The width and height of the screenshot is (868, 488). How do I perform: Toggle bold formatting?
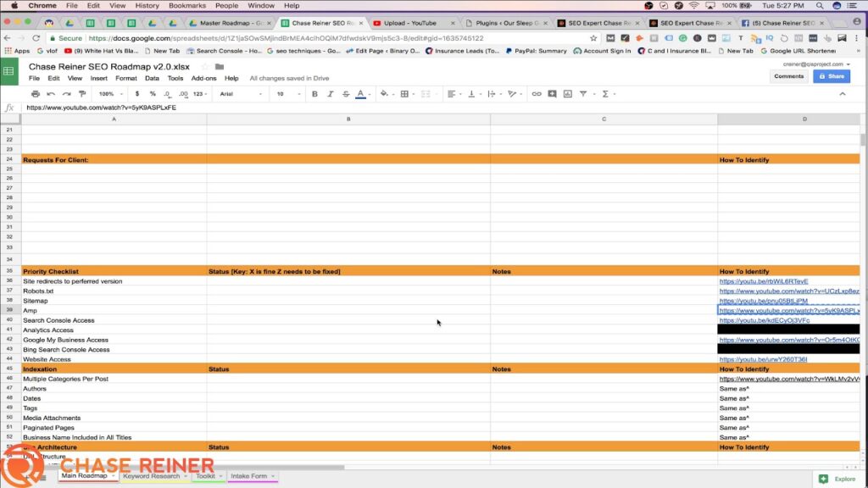(x=314, y=94)
